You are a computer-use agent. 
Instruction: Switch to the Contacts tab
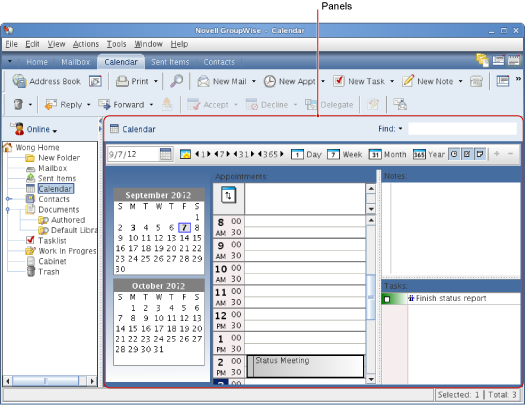pos(219,62)
